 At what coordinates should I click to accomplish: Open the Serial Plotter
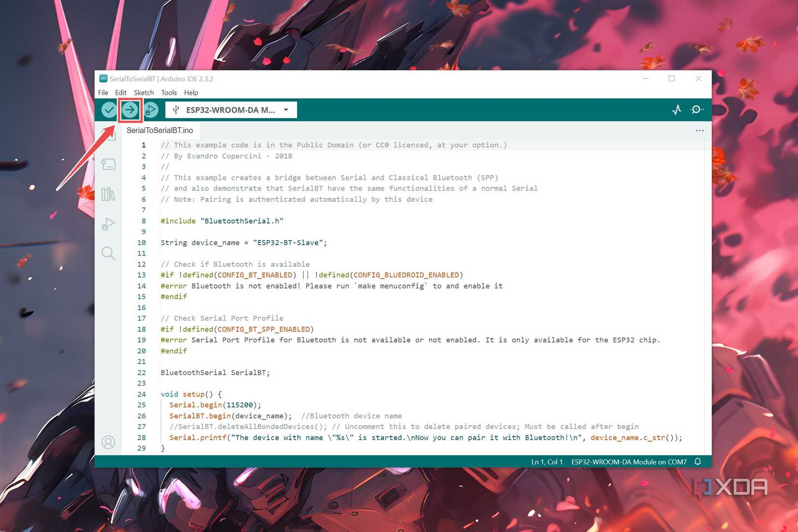(677, 110)
